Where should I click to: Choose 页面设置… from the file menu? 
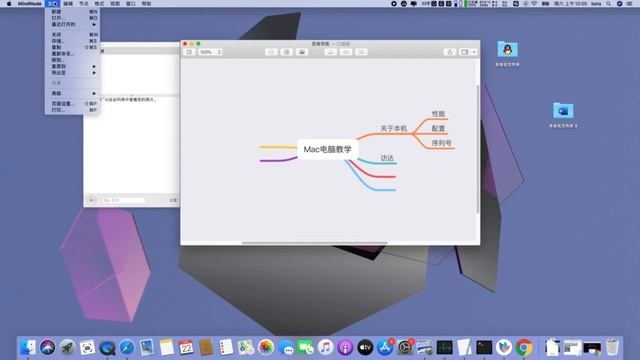click(73, 104)
